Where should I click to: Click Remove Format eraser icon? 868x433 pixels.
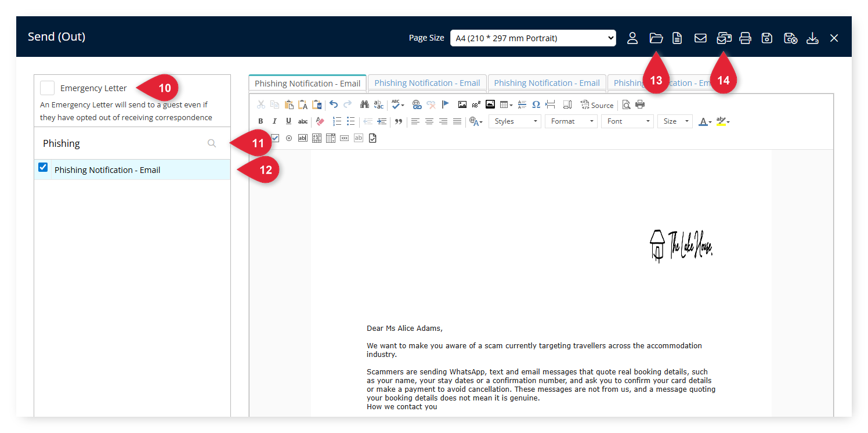point(320,121)
